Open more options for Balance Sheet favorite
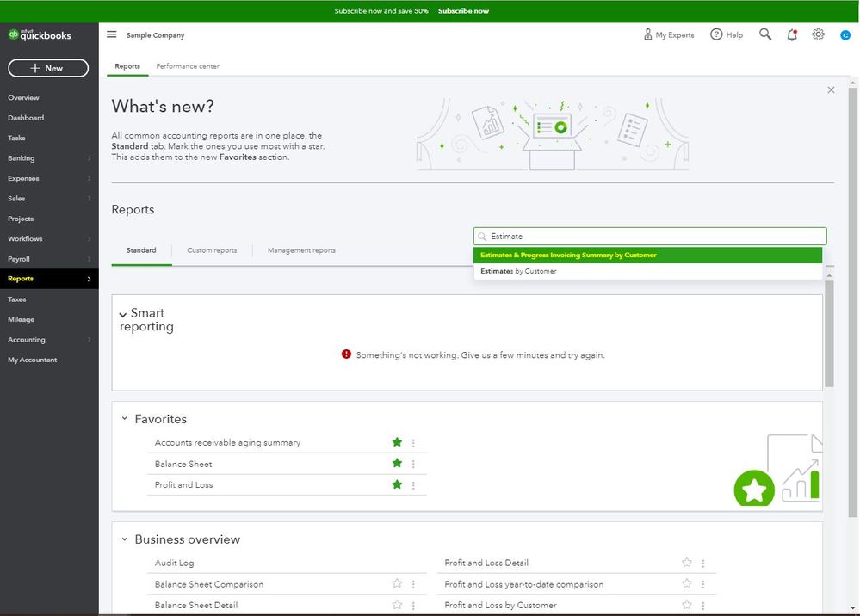860x616 pixels. click(413, 465)
